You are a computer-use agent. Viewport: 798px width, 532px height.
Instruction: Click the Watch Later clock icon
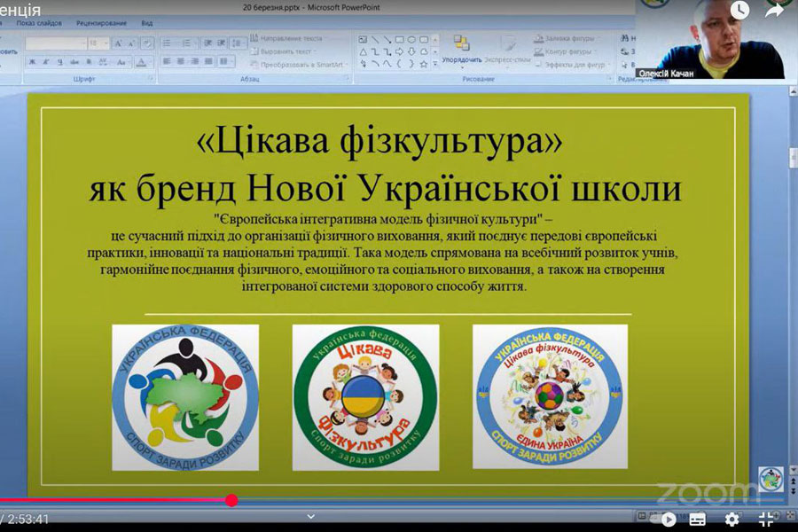pyautogui.click(x=739, y=11)
